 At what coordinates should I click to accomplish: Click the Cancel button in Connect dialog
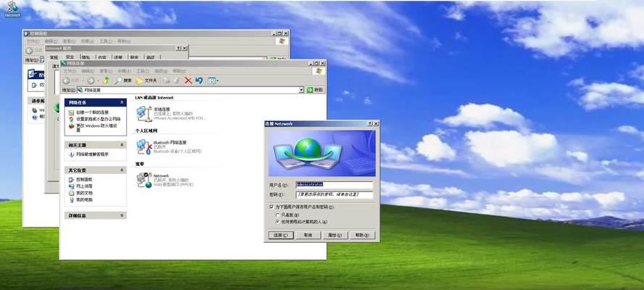(308, 235)
